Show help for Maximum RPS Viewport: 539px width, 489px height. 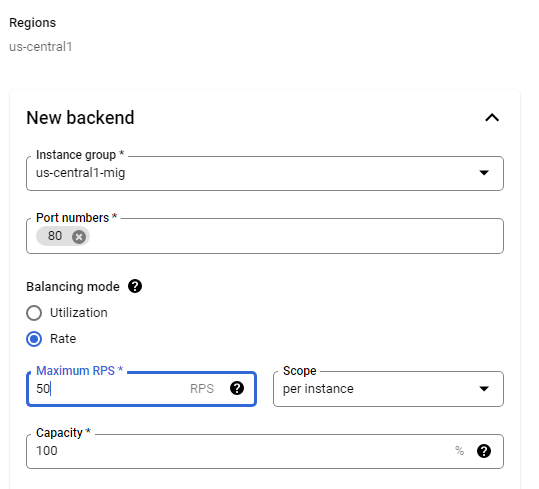pyautogui.click(x=237, y=388)
